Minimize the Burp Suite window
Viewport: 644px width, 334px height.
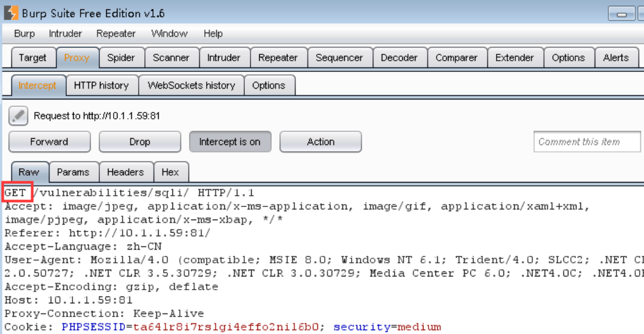tap(622, 14)
